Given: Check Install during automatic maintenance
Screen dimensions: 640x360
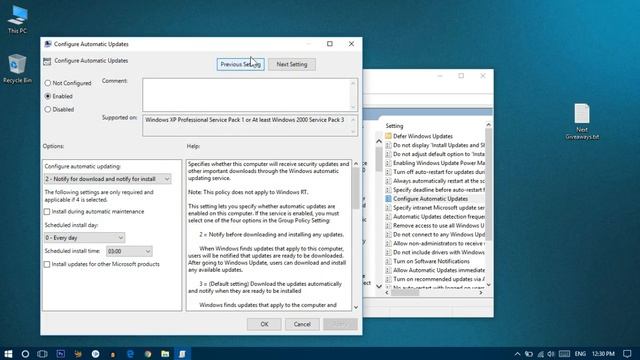Looking at the screenshot, I should pyautogui.click(x=47, y=211).
